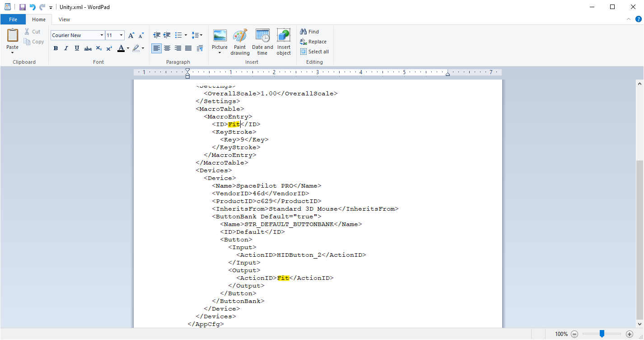Decrease the paragraph indent
This screenshot has width=644, height=340.
pos(157,35)
